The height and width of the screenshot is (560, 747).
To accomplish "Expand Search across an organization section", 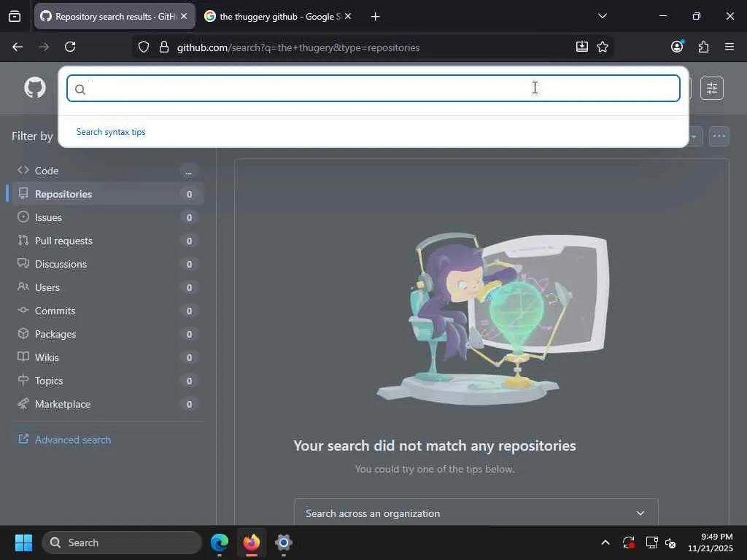I will coord(476,513).
